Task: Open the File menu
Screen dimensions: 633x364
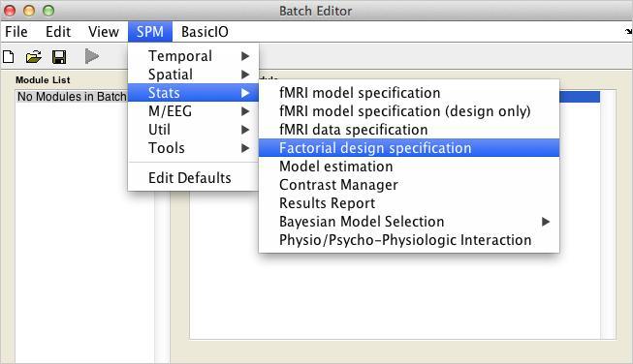Action: pos(16,32)
